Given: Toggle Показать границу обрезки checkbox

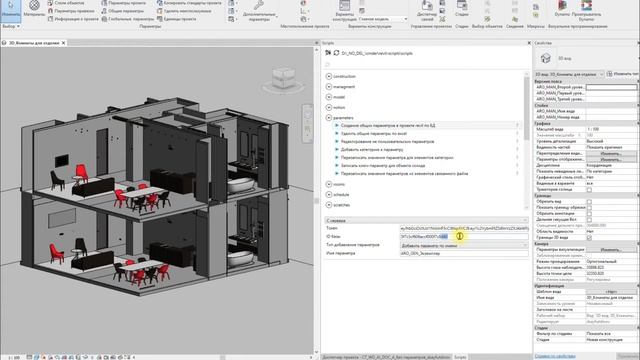Looking at the screenshot, I should pos(589,208).
